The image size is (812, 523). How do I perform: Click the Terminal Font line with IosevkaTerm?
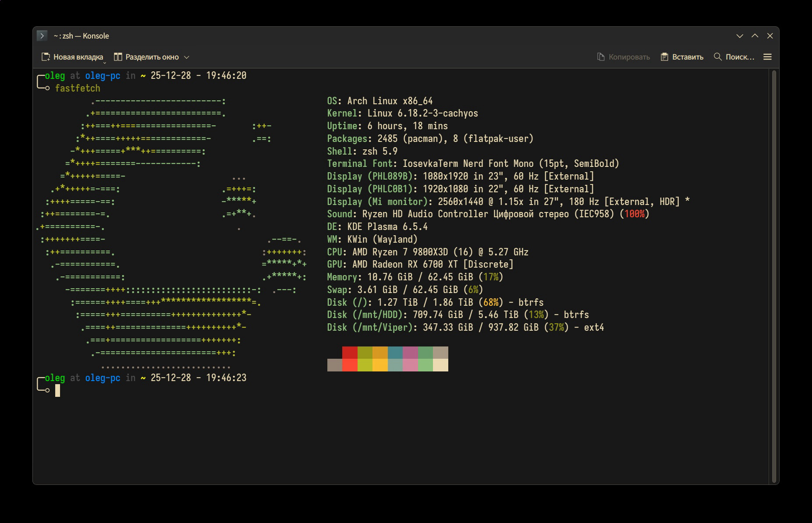pos(473,163)
